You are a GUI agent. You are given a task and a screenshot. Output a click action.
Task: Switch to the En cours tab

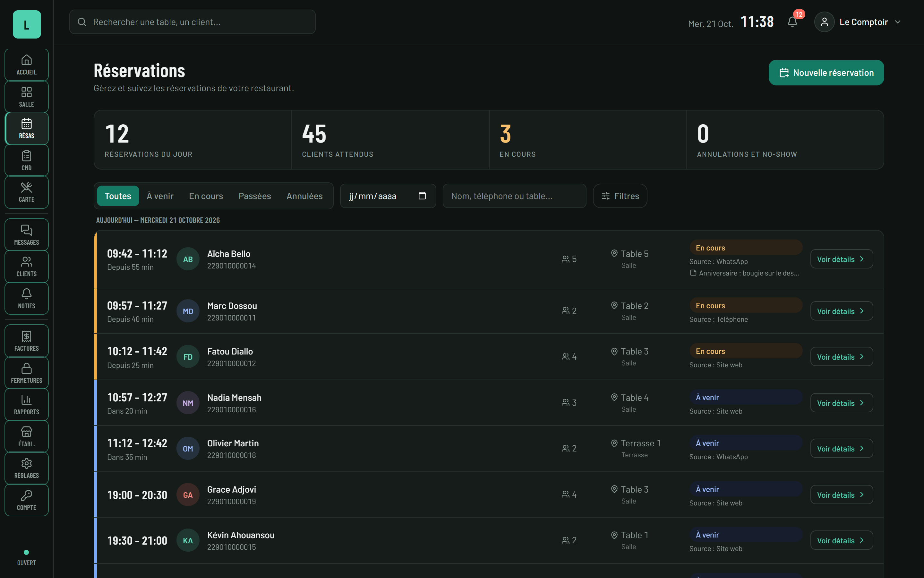click(x=206, y=196)
